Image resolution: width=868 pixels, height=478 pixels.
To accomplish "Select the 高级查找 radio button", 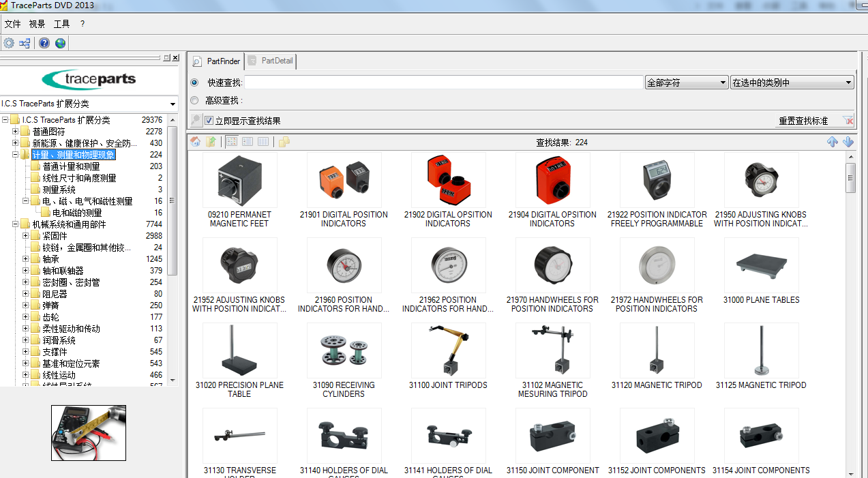I will [x=194, y=100].
